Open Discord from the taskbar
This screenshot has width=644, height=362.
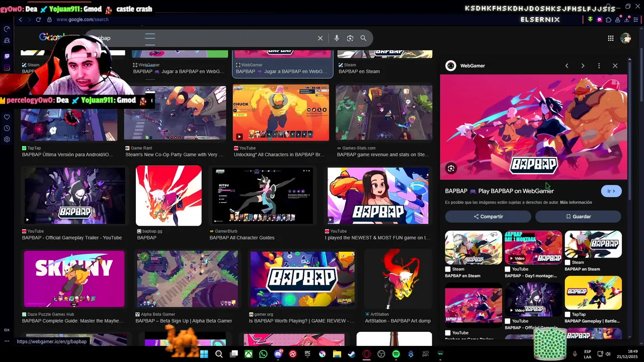[x=278, y=354]
